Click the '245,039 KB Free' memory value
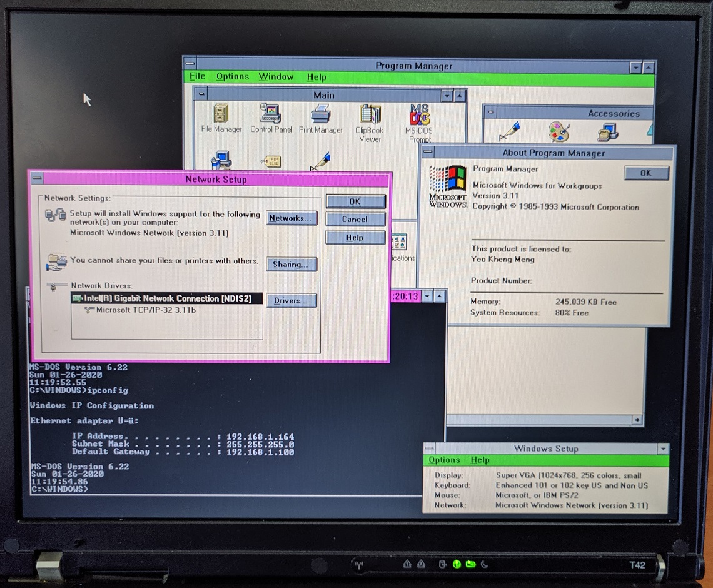The height and width of the screenshot is (588, 713). click(585, 302)
